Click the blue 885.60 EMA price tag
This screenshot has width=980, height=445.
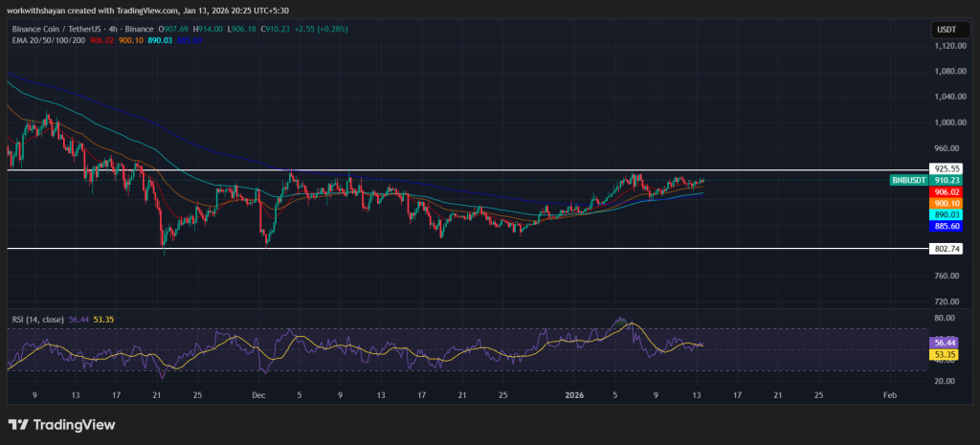click(x=946, y=227)
